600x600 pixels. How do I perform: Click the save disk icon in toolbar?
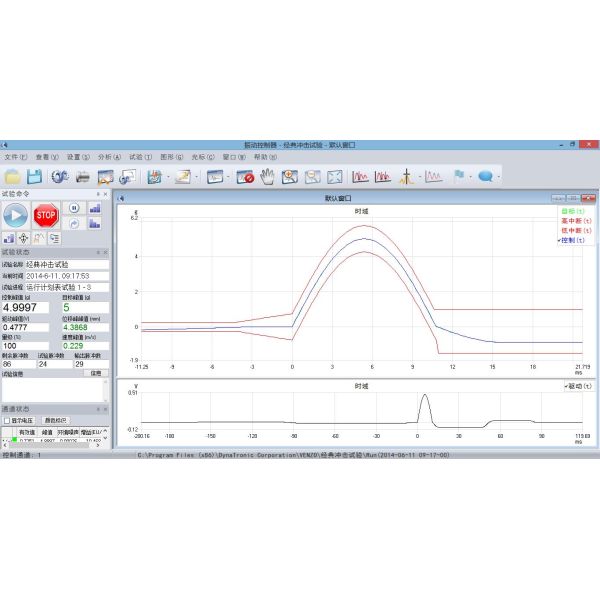(35, 177)
